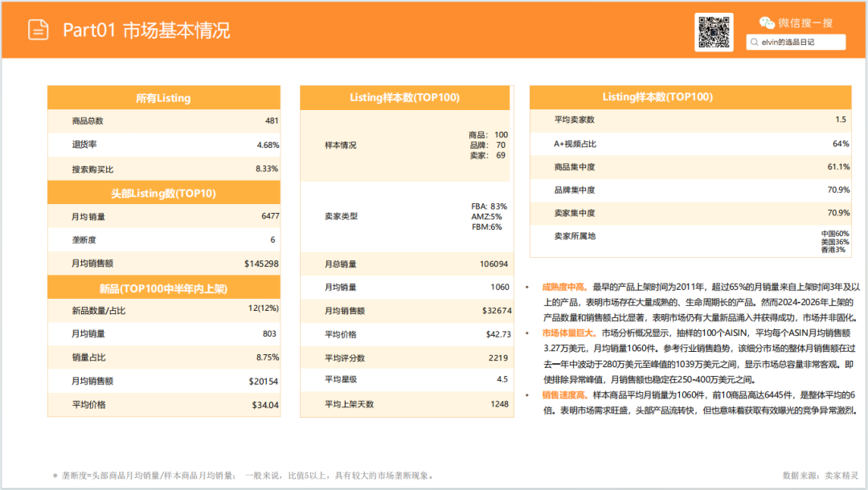
Task: Click the value '1248'
Action: [x=499, y=404]
